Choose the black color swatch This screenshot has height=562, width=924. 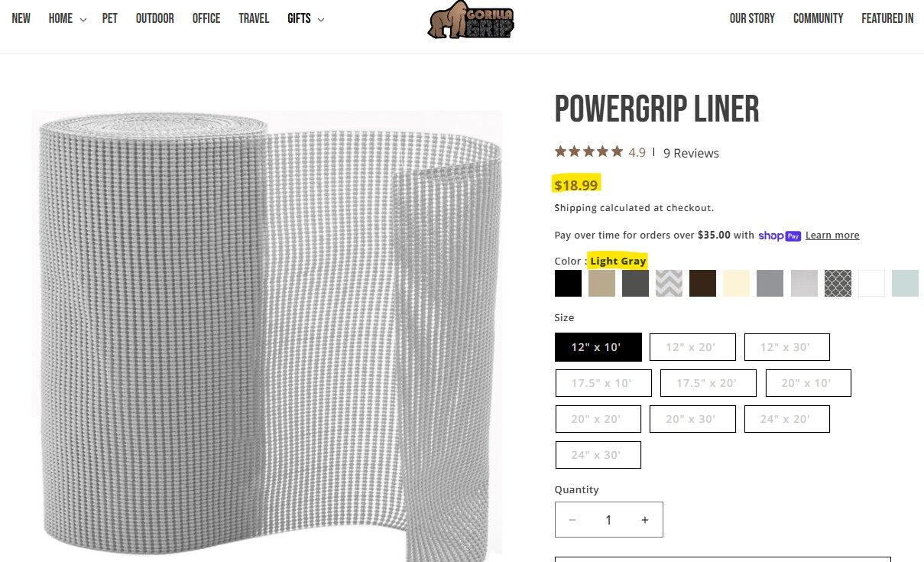pos(568,283)
